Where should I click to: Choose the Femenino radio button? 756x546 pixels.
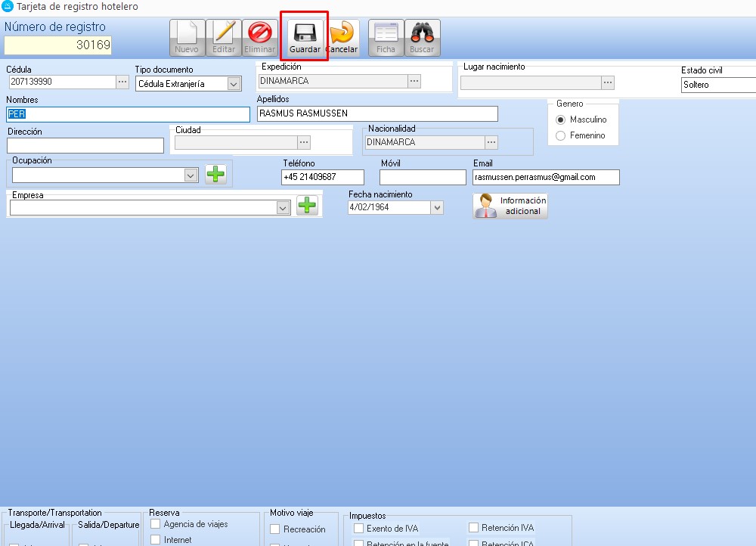(561, 135)
